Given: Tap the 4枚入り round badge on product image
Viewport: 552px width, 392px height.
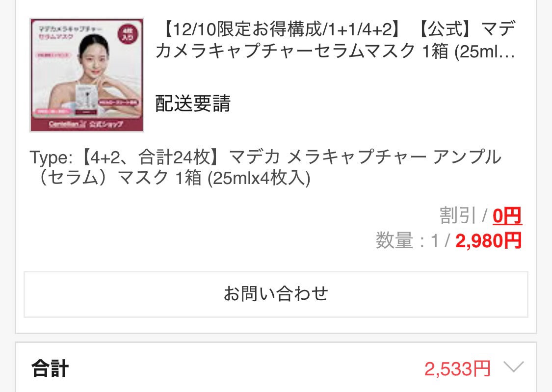Looking at the screenshot, I should click(128, 35).
